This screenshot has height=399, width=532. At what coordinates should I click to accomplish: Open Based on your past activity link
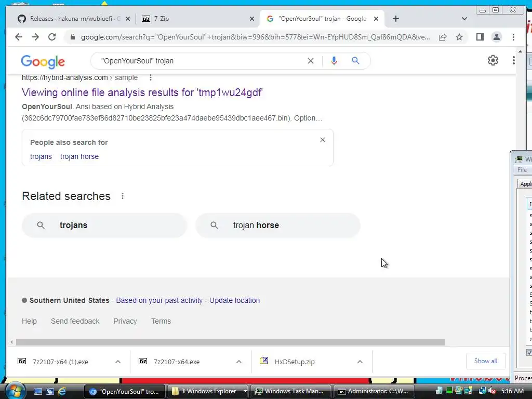tap(159, 300)
